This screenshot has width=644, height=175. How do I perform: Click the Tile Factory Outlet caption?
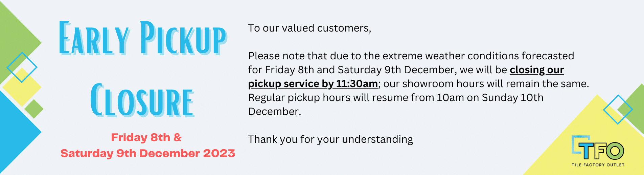598,165
